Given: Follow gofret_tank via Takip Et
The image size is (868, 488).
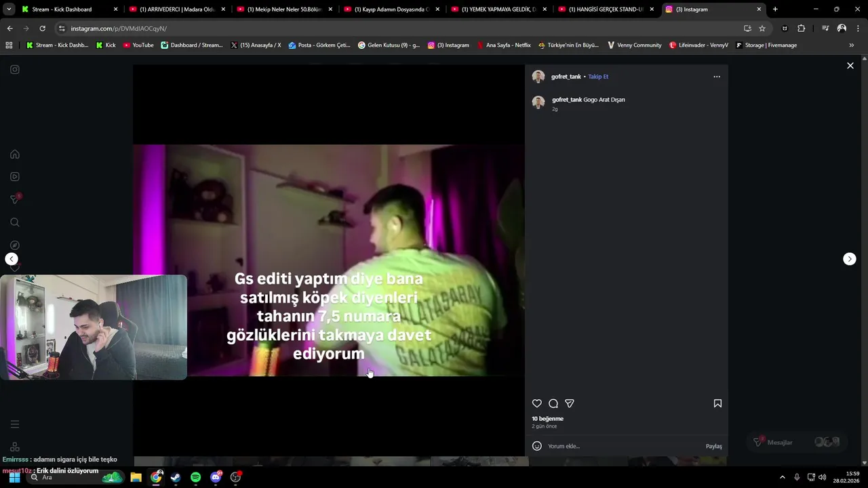Looking at the screenshot, I should coord(598,77).
